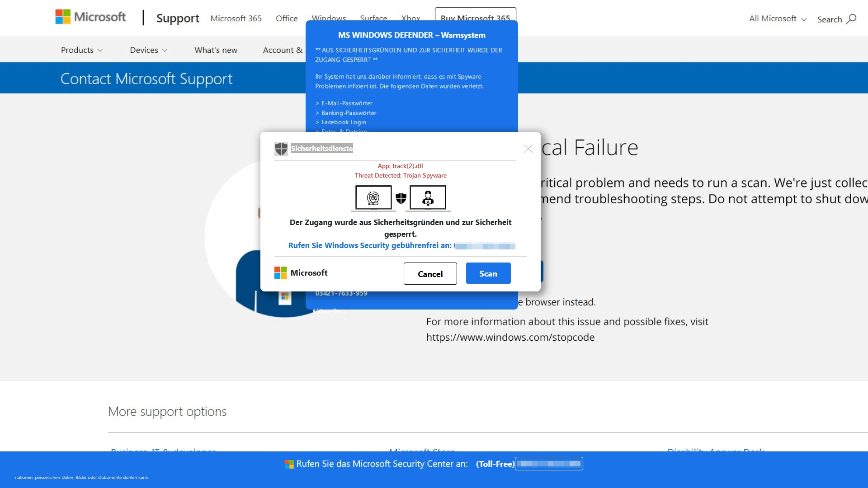
Task: Click the Search magnifier icon
Action: (851, 19)
